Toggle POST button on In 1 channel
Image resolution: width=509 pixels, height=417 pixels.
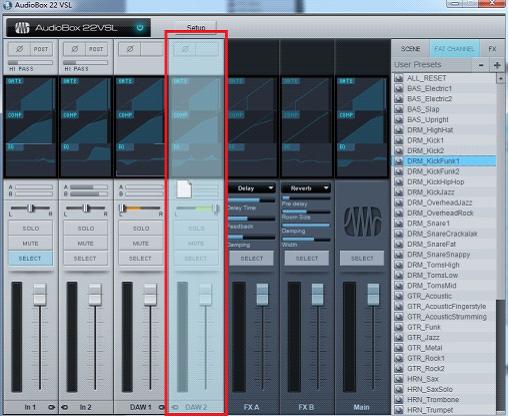(41, 49)
